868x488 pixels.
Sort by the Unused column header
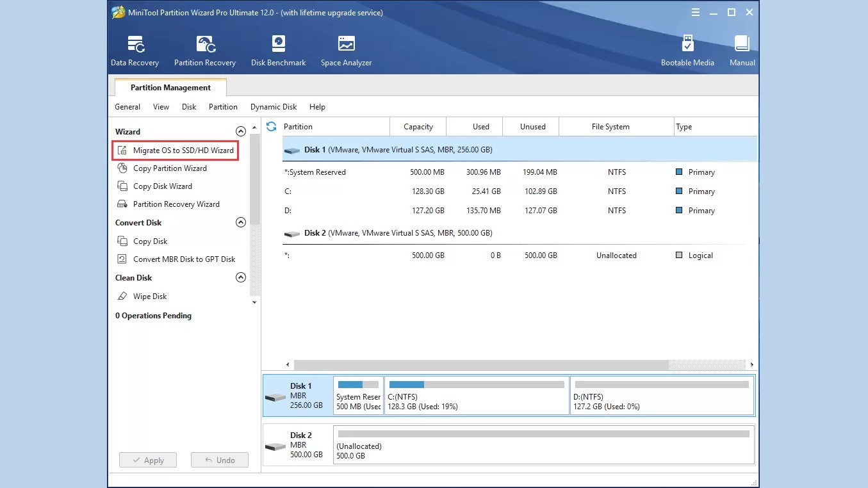click(x=531, y=127)
